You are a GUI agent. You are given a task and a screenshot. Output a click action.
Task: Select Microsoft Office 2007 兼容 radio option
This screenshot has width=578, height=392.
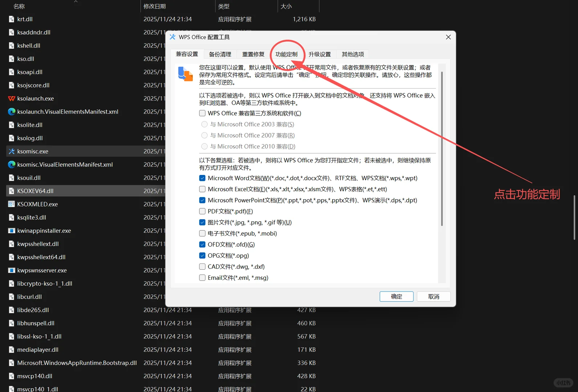point(204,135)
